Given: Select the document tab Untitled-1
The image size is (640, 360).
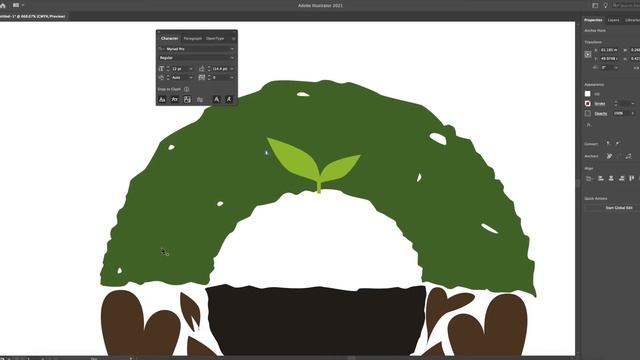Looking at the screenshot, I should (33, 16).
